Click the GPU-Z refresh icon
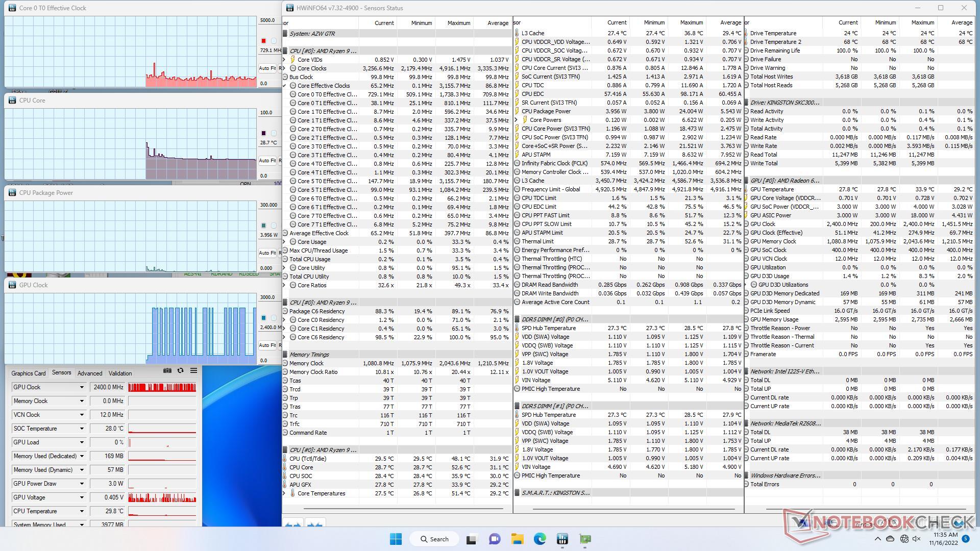This screenshot has height=551, width=980. (180, 371)
